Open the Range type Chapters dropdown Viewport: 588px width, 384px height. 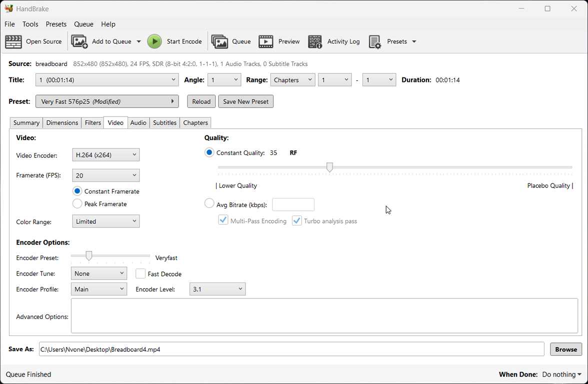click(x=292, y=80)
